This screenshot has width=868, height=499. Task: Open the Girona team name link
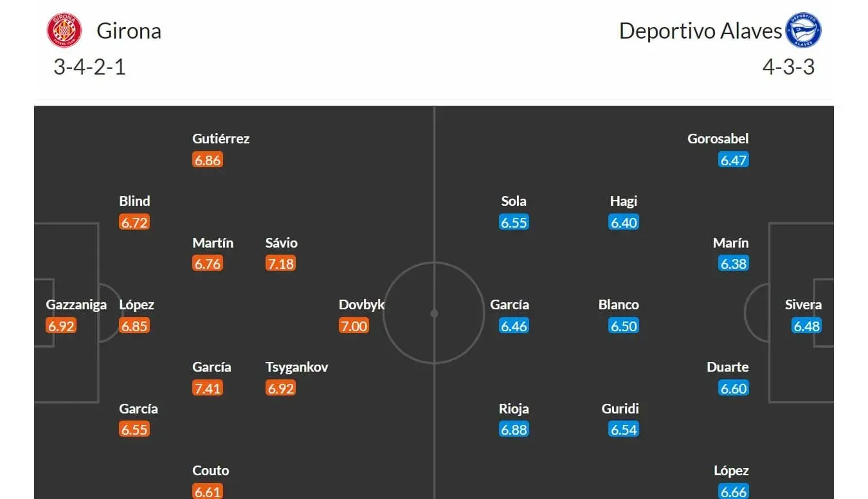(129, 31)
